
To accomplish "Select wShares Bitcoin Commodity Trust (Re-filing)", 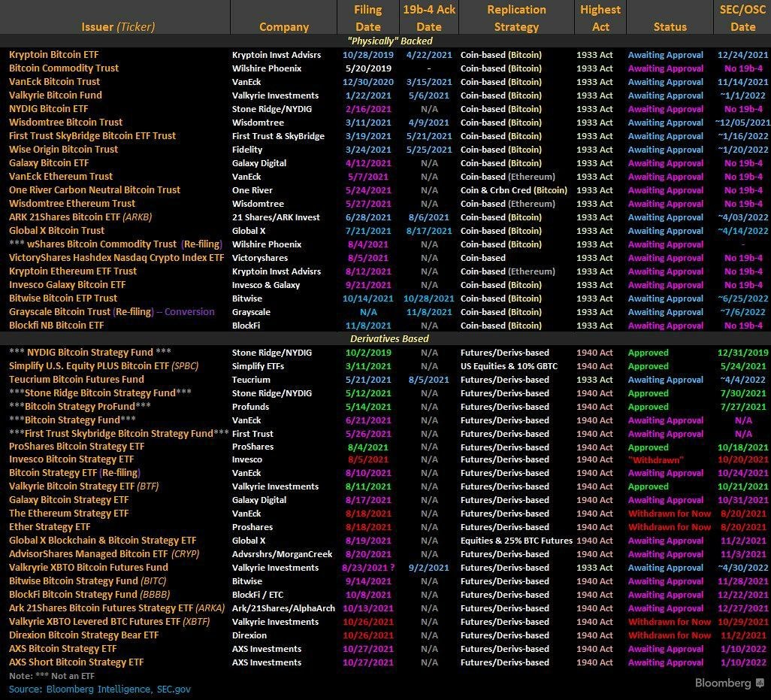I will (116, 244).
